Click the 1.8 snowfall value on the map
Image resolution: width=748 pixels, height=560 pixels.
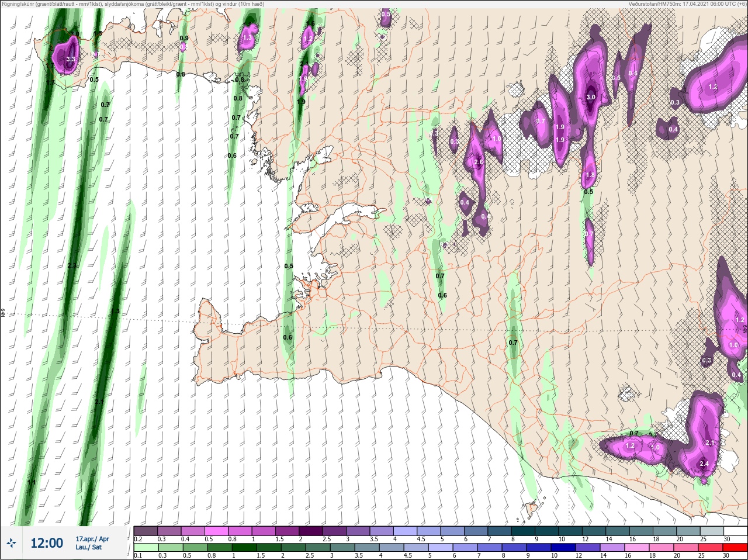pos(590,175)
